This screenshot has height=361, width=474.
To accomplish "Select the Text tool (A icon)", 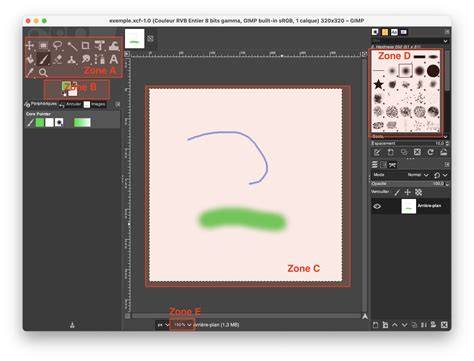I will coord(114,59).
